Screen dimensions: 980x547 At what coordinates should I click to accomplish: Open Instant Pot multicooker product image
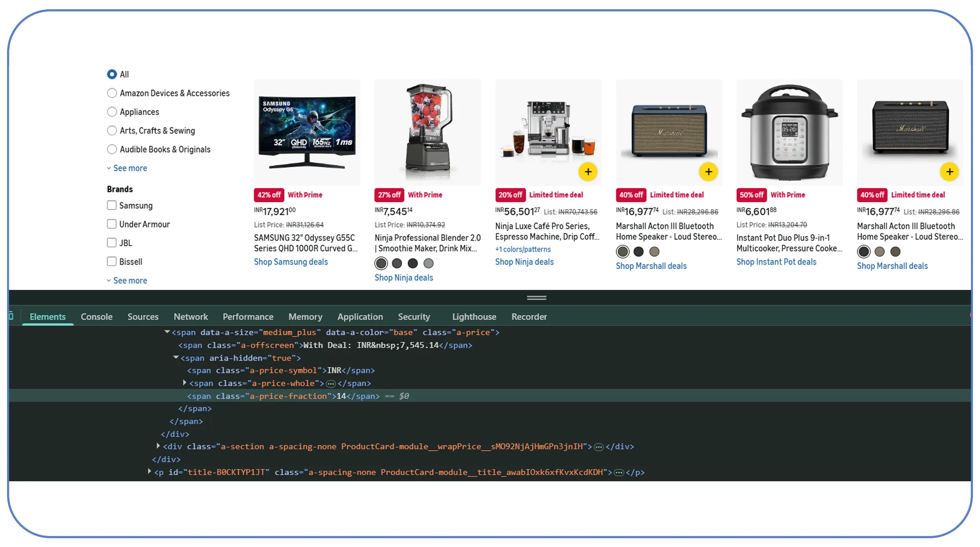pyautogui.click(x=790, y=132)
